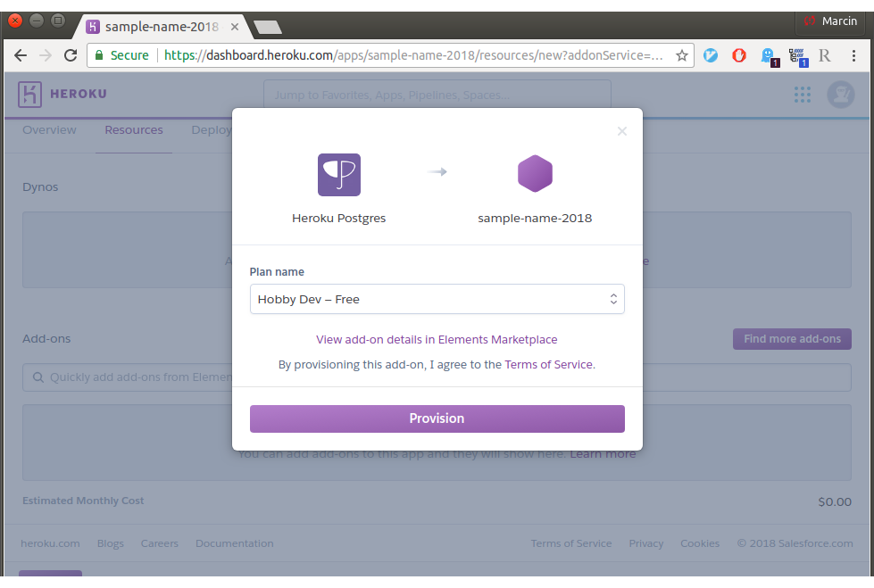874x588 pixels.
Task: Open the Careers footer link
Action: tap(160, 543)
